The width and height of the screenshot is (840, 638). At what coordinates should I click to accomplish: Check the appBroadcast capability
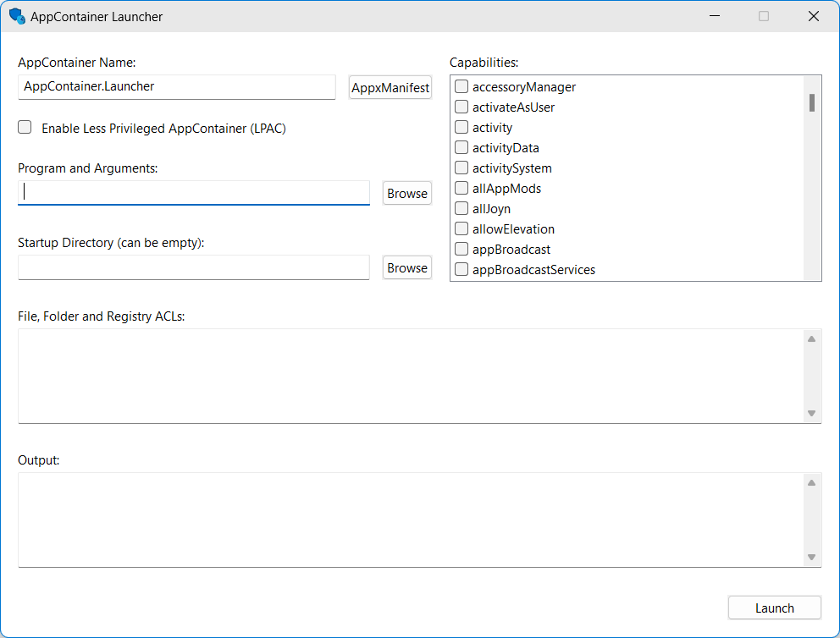click(x=461, y=249)
